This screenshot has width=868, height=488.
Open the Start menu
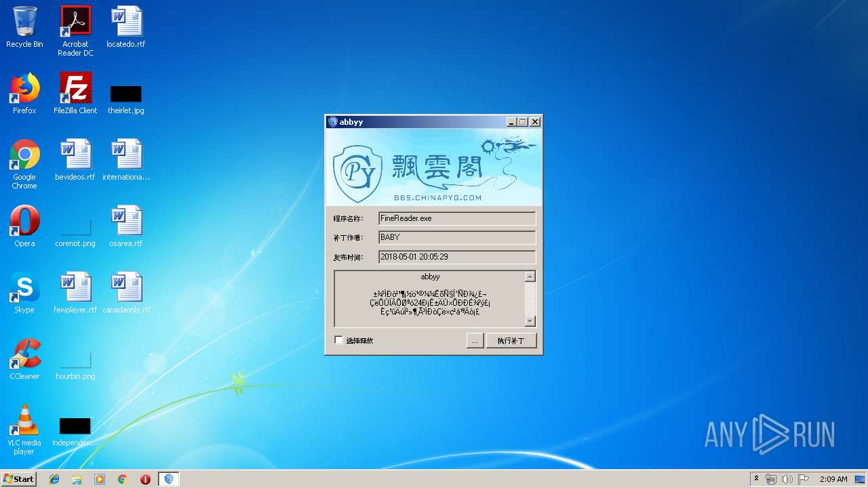click(x=19, y=479)
